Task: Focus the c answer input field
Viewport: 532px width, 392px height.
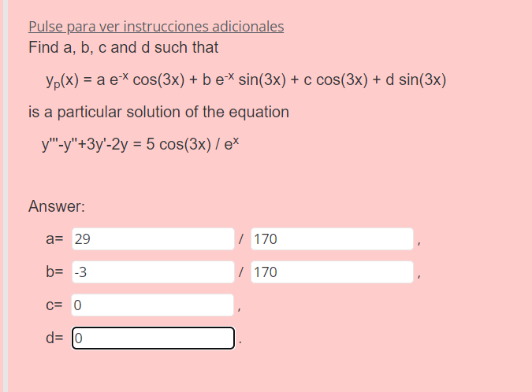Action: (153, 305)
